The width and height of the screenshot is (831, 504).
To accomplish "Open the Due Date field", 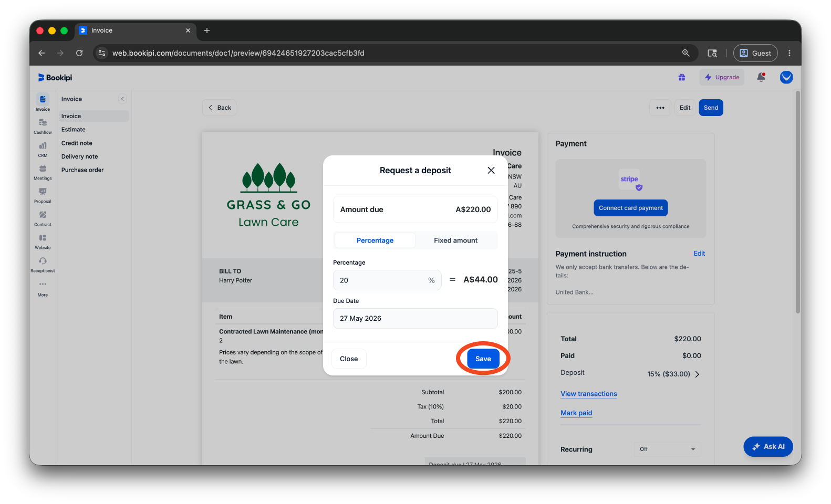I will 415,319.
